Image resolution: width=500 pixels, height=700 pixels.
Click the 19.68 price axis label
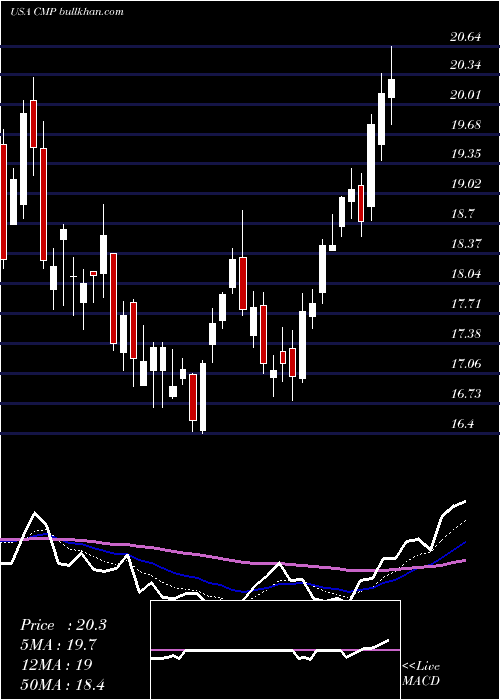(x=466, y=125)
